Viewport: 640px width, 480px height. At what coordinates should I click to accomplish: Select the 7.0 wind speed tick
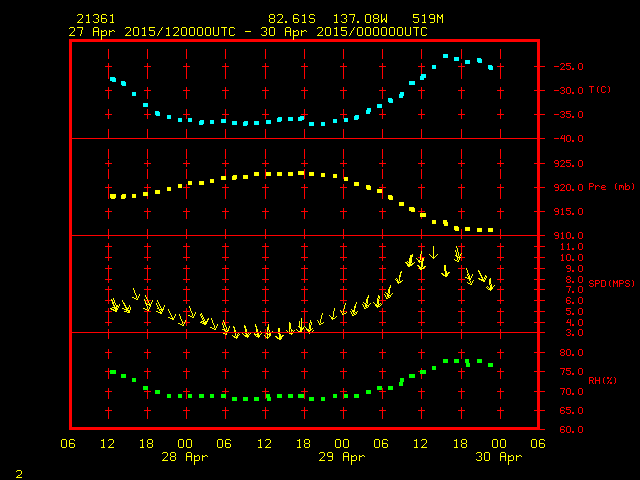click(x=574, y=290)
